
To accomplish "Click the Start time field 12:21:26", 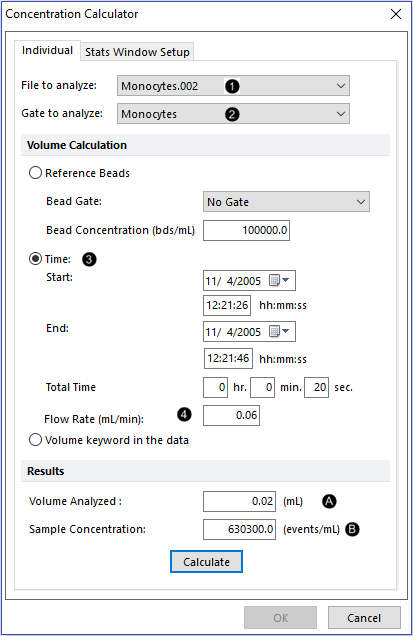I will 227,305.
